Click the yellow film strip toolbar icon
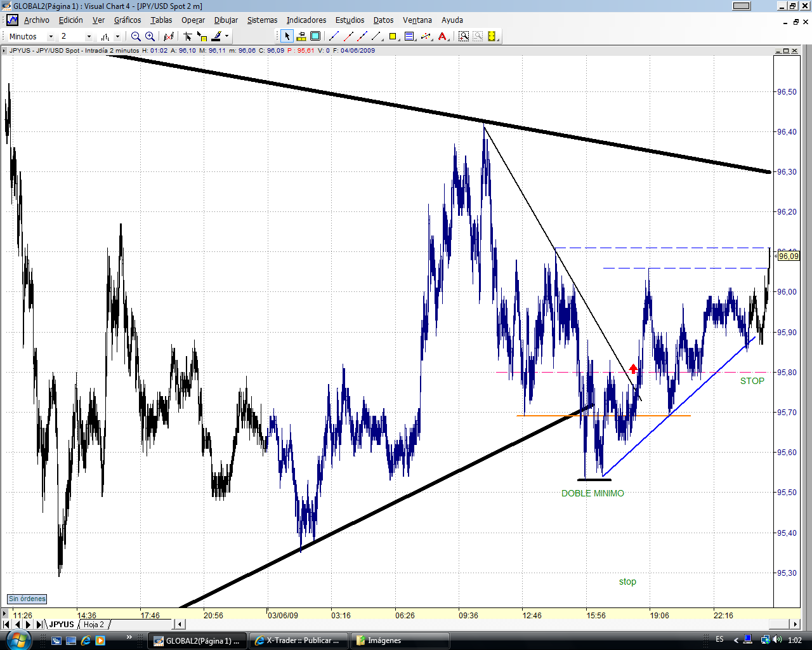The width and height of the screenshot is (812, 650). [492, 37]
